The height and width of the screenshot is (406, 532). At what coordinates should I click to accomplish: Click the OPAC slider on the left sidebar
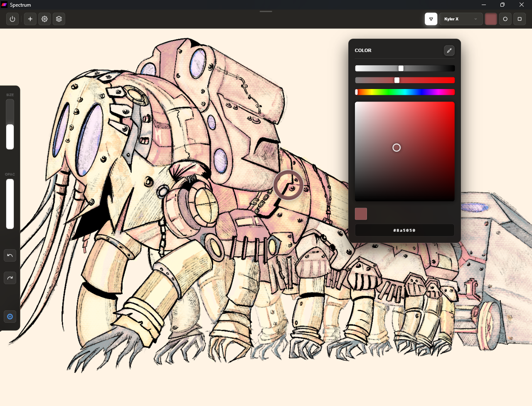pos(10,204)
